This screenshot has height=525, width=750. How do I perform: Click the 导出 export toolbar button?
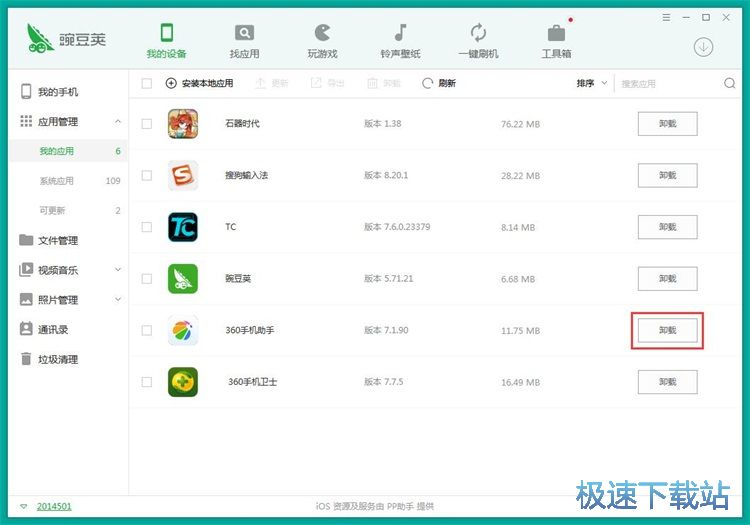tap(328, 83)
